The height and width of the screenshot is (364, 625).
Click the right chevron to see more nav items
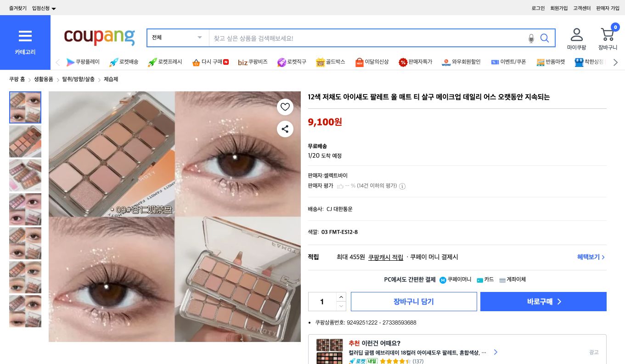615,62
